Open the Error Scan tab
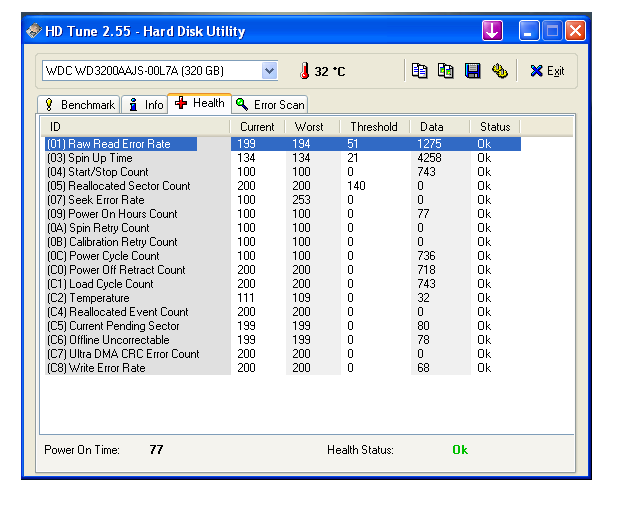This screenshot has width=640, height=512. point(270,105)
